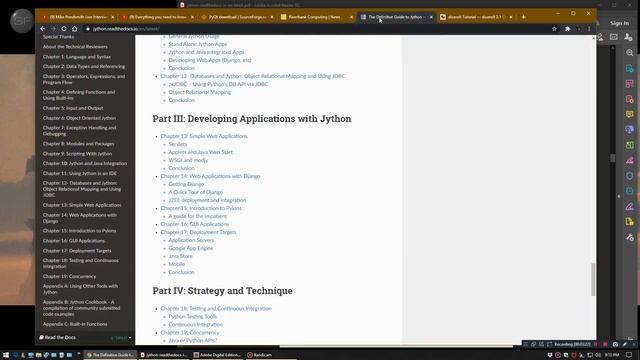The height and width of the screenshot is (360, 640).
Task: Open Chapter 13: Simple Web Applications link in content
Action: (x=204, y=136)
